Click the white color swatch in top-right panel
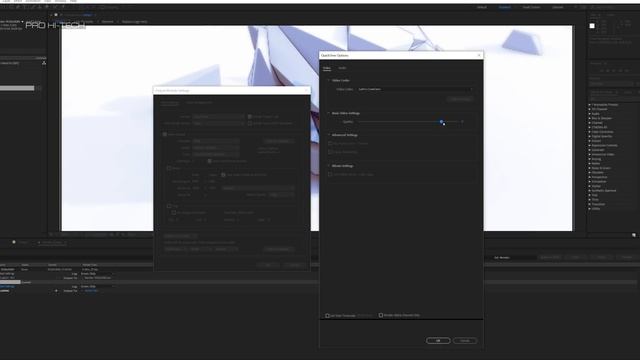This screenshot has height=360, width=640. 592,26
